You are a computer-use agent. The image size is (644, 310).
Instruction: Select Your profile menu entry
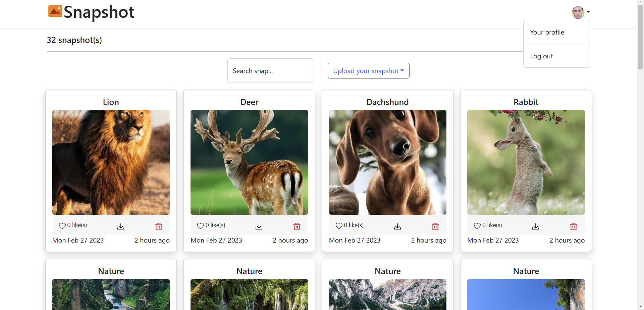(x=547, y=32)
